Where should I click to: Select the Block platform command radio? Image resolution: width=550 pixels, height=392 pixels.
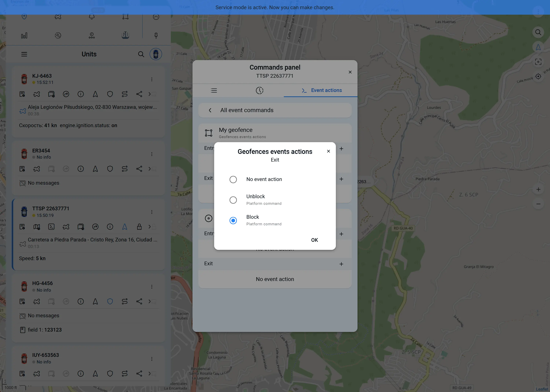pos(233,220)
